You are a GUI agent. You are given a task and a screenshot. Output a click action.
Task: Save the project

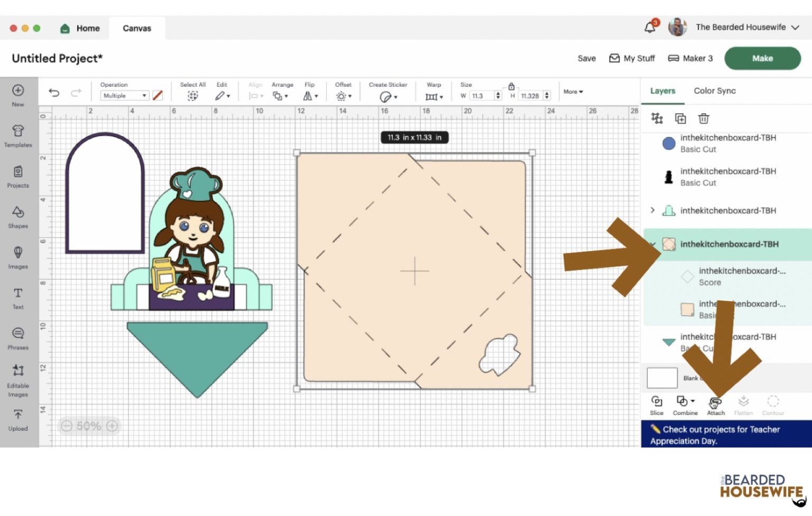point(586,59)
